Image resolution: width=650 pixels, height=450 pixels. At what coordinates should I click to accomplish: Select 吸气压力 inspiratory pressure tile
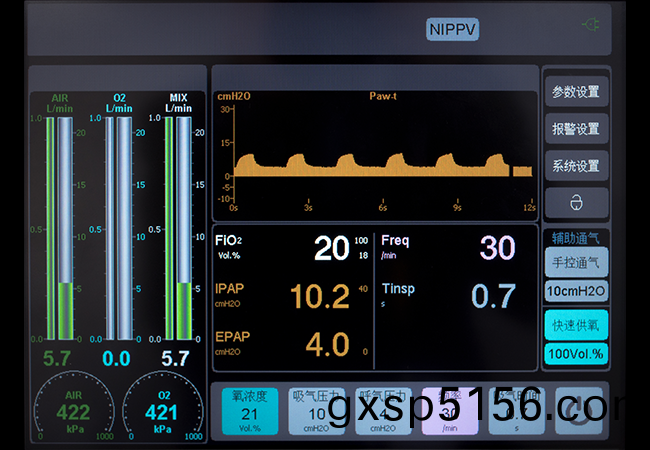pos(316,411)
